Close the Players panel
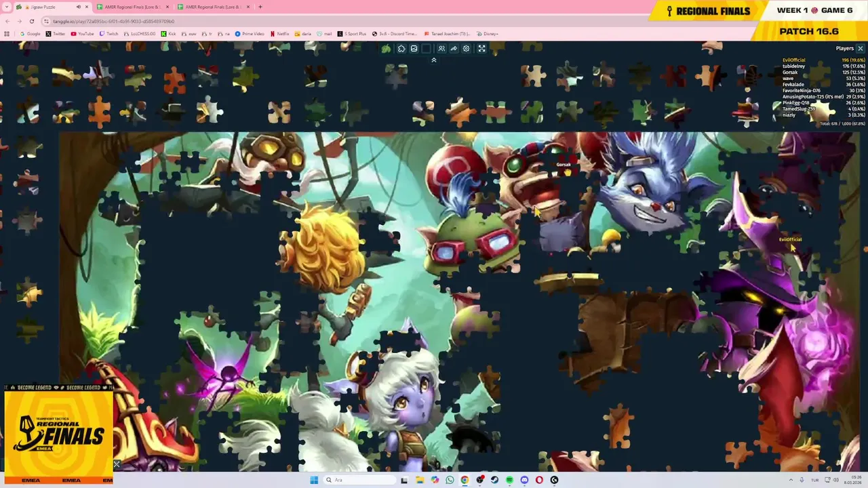868x488 pixels. [861, 48]
